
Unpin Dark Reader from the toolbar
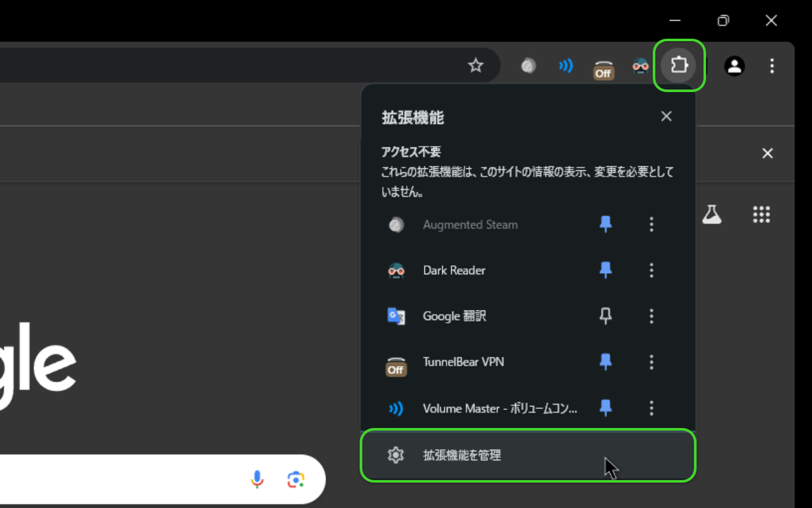[x=606, y=270]
